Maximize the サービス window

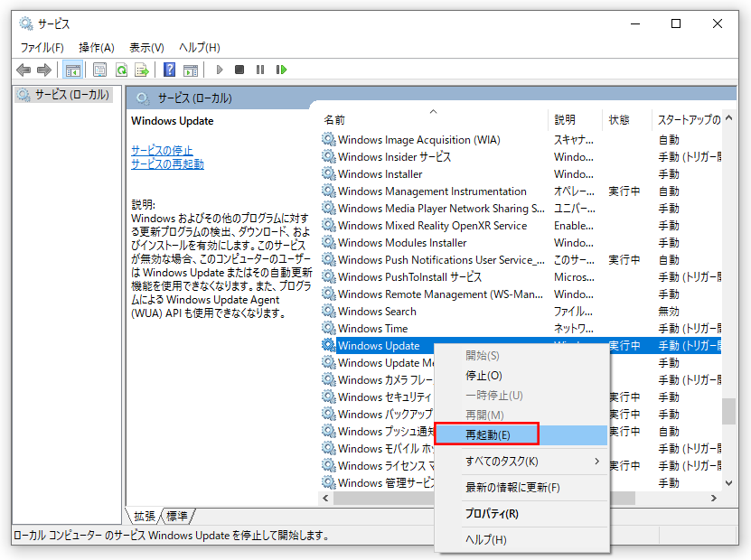click(x=676, y=23)
